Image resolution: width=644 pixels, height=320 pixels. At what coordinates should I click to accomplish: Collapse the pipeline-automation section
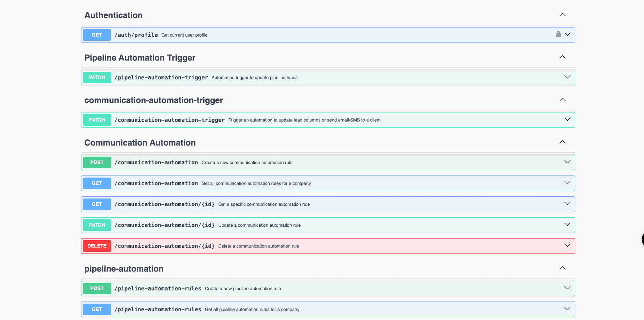click(563, 268)
